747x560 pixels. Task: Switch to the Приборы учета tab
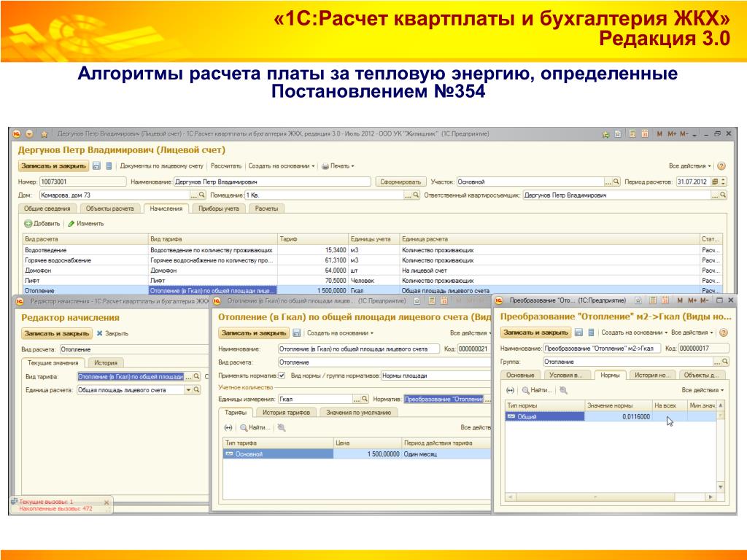coord(219,208)
